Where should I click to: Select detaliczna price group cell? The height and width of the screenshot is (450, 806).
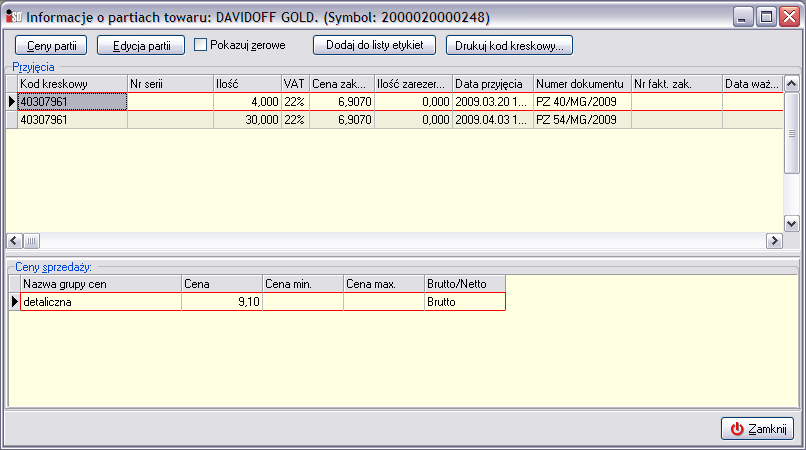pyautogui.click(x=101, y=302)
